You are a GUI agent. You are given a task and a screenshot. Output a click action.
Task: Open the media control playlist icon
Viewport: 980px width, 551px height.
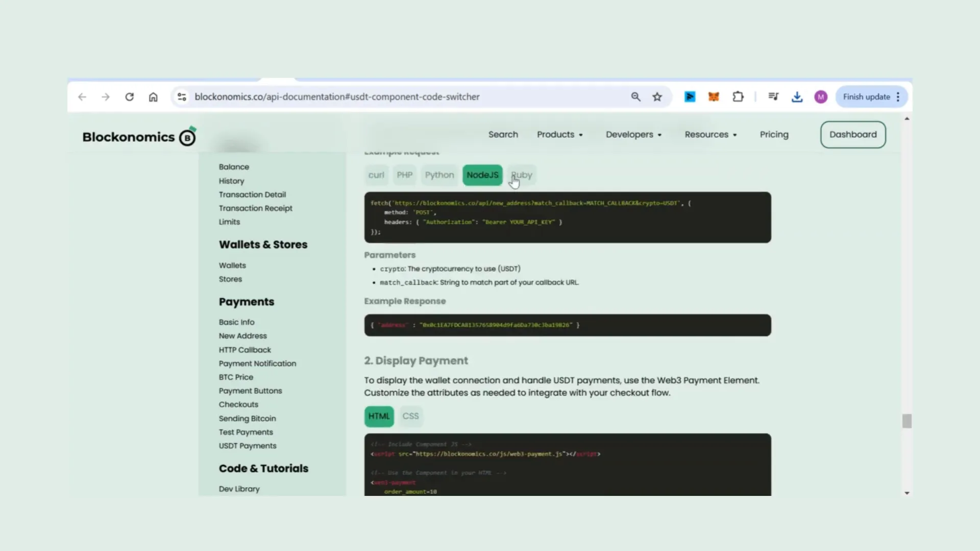point(773,97)
